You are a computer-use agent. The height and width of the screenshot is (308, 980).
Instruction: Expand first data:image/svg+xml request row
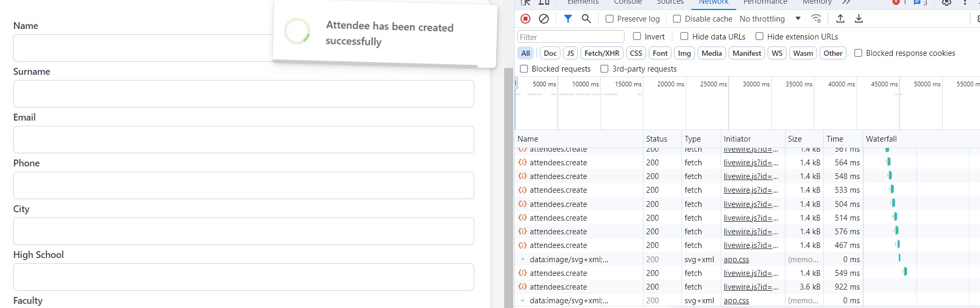pyautogui.click(x=523, y=259)
